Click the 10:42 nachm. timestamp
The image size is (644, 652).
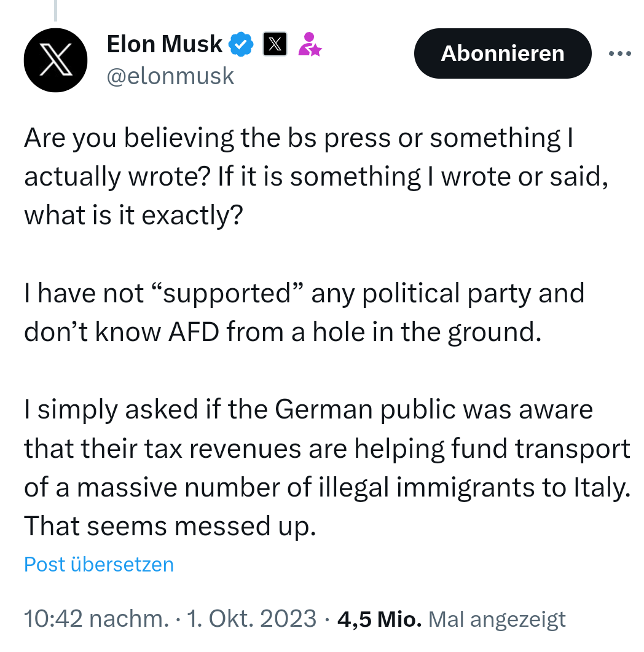click(x=96, y=619)
